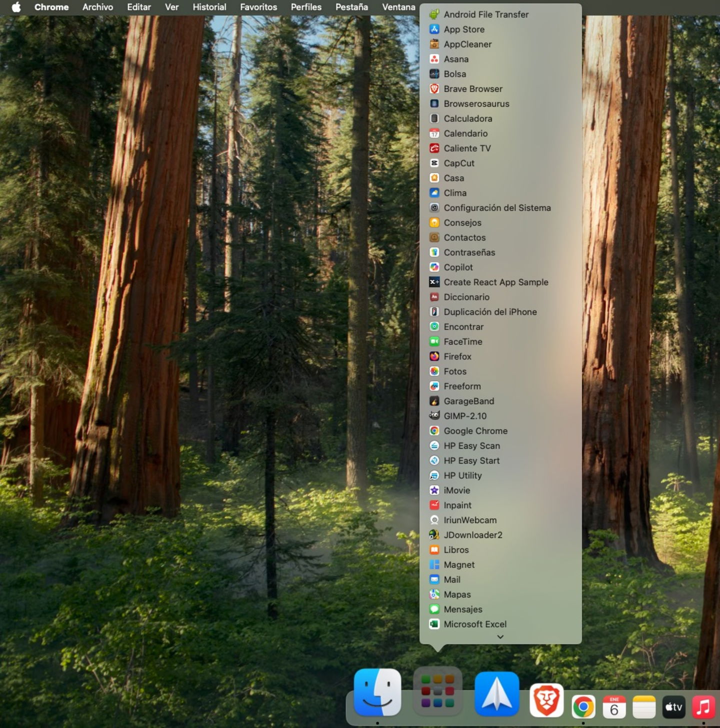Select Duplicación del iPhone
Image resolution: width=720 pixels, height=728 pixels.
pyautogui.click(x=500, y=312)
